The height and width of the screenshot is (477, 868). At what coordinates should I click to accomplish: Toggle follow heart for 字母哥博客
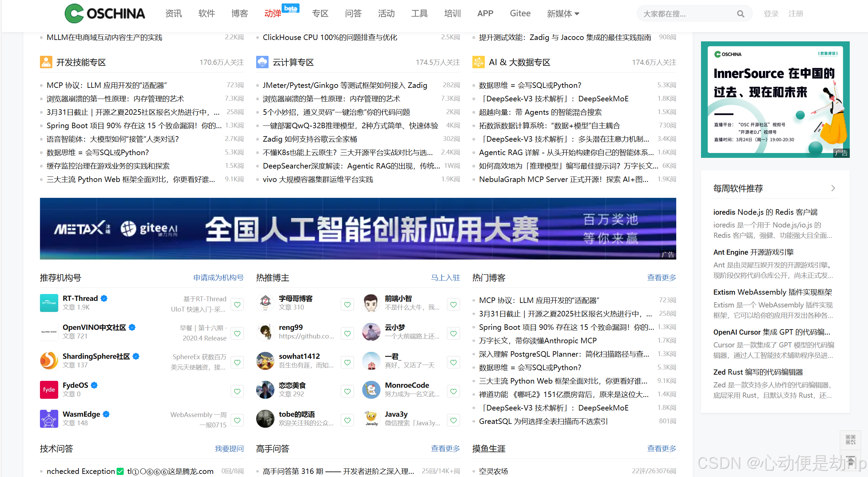click(x=347, y=304)
